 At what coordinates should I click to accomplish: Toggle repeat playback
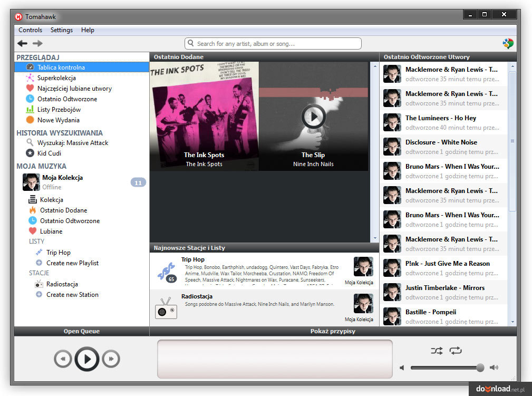tap(456, 351)
